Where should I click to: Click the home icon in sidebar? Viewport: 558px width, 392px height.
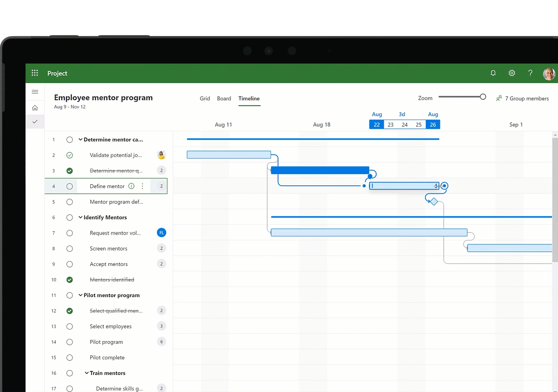(x=35, y=107)
